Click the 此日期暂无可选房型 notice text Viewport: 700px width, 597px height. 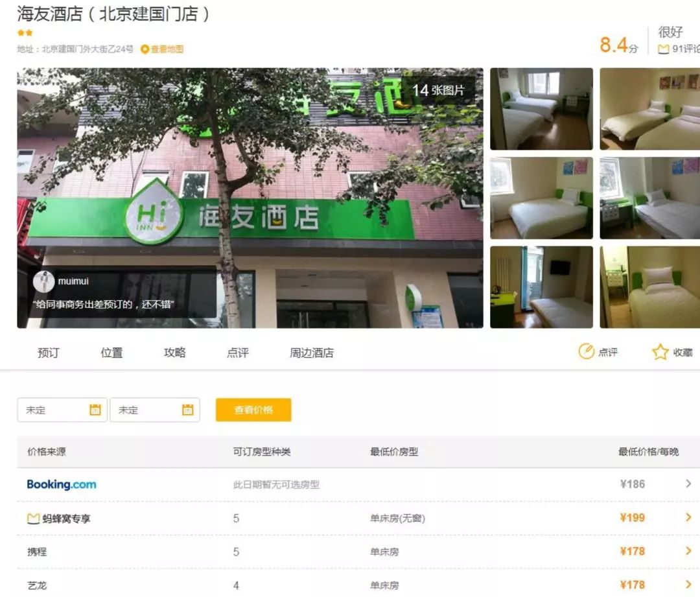(x=276, y=484)
